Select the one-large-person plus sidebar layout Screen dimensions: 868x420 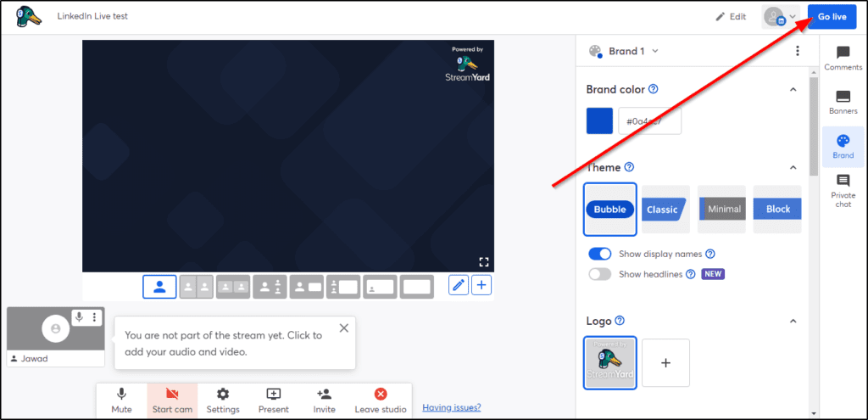(270, 287)
